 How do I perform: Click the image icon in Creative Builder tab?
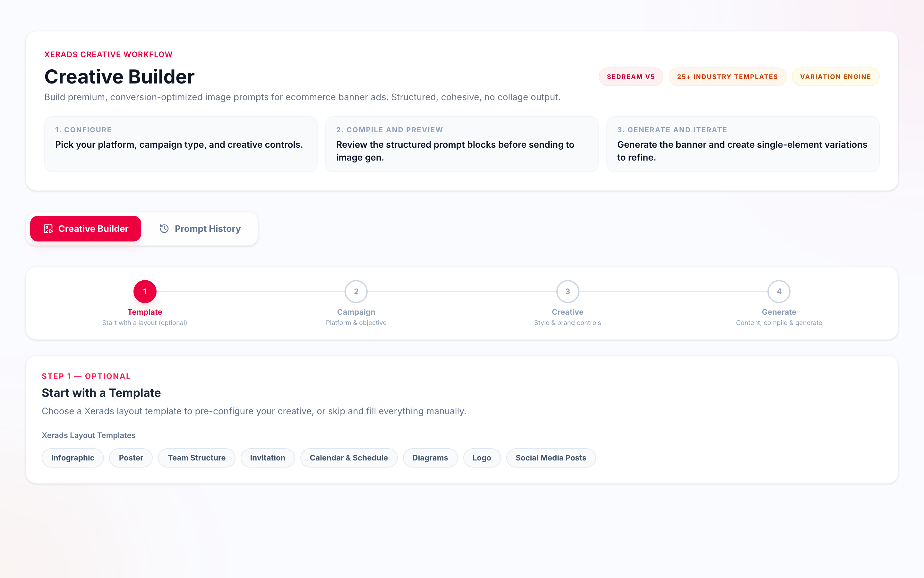48,229
